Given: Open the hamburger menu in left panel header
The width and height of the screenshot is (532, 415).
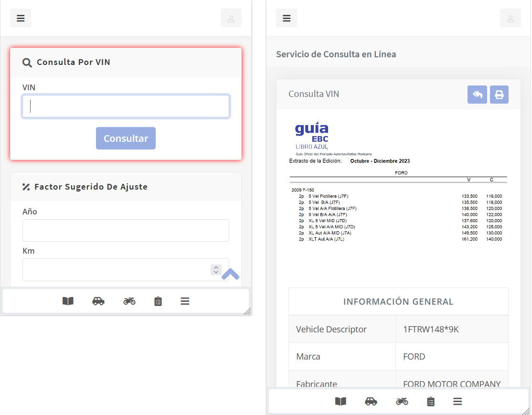Looking at the screenshot, I should coord(21,18).
